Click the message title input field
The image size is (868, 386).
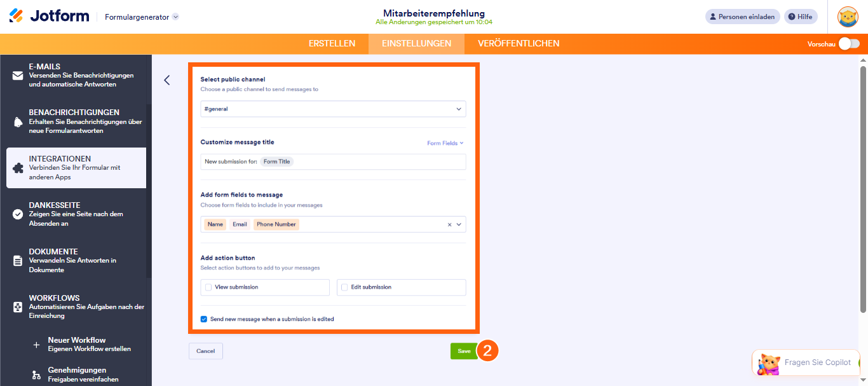pyautogui.click(x=333, y=162)
